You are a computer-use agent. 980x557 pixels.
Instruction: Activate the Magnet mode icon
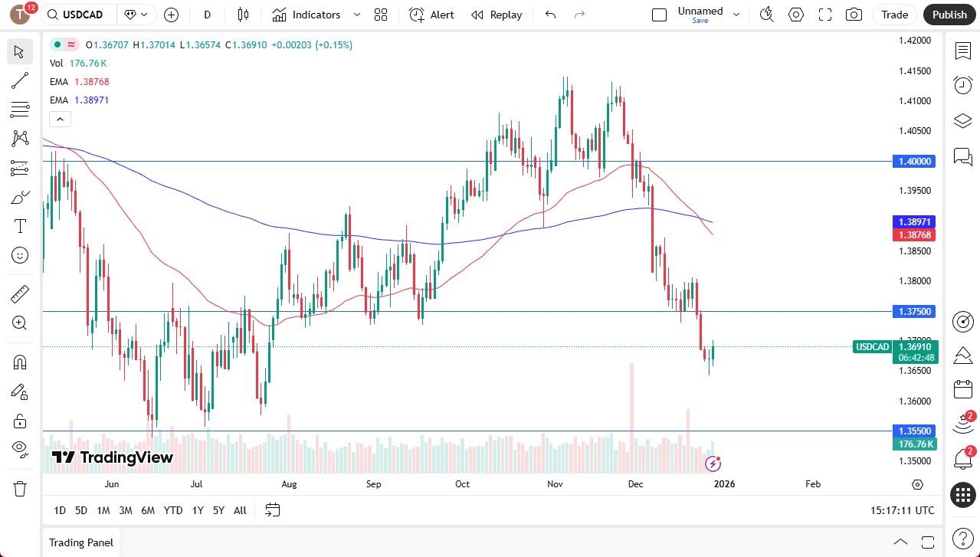(x=20, y=362)
